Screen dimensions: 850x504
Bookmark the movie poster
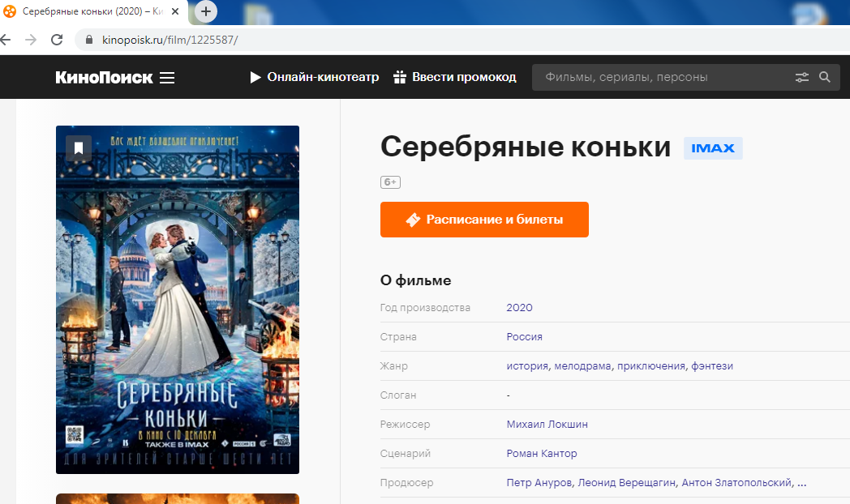tap(78, 148)
